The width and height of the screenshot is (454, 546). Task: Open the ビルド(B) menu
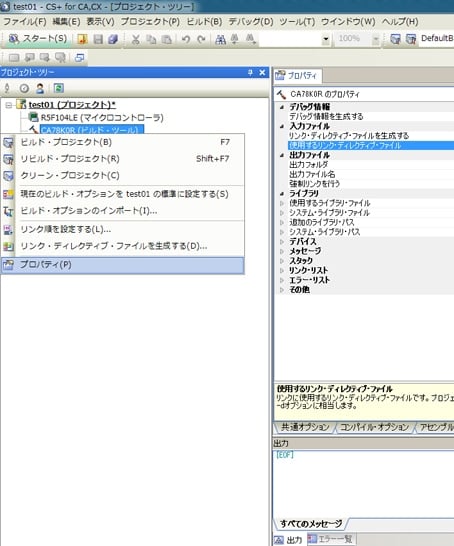204,22
